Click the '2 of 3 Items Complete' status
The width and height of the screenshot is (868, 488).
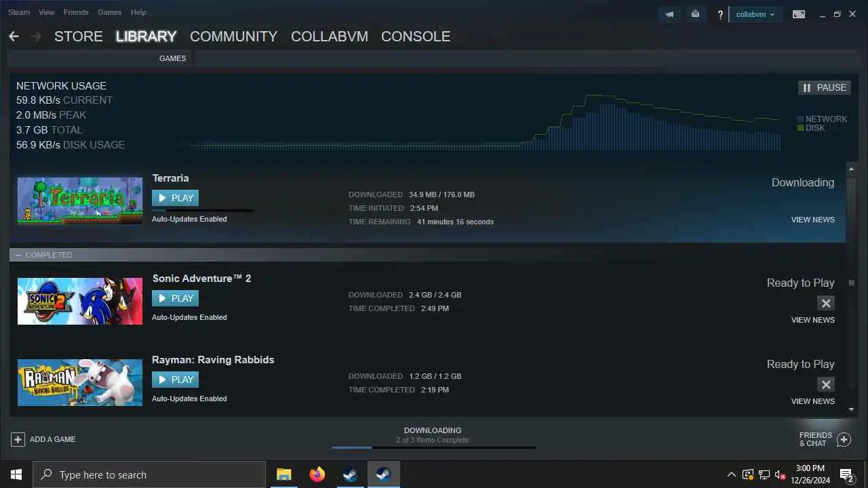433,440
